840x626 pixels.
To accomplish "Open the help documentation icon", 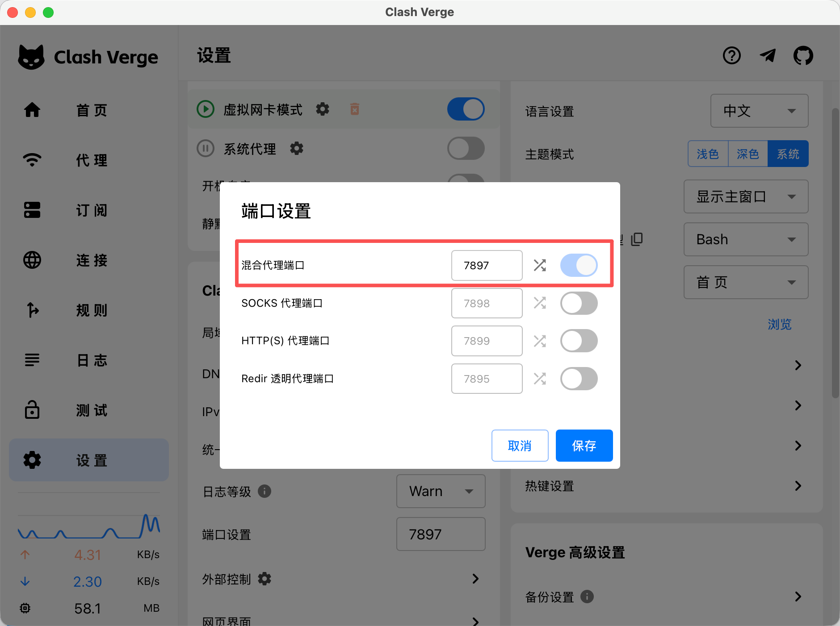I will [x=731, y=56].
